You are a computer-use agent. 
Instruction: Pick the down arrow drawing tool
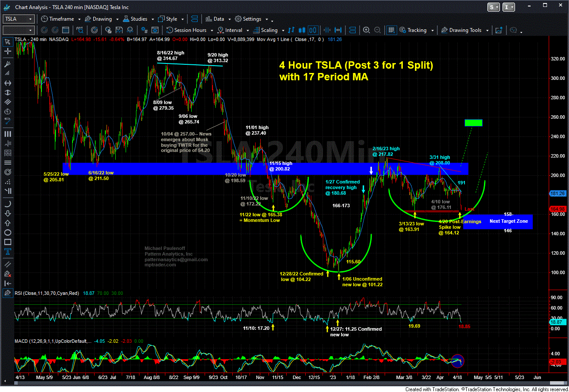coord(7,214)
